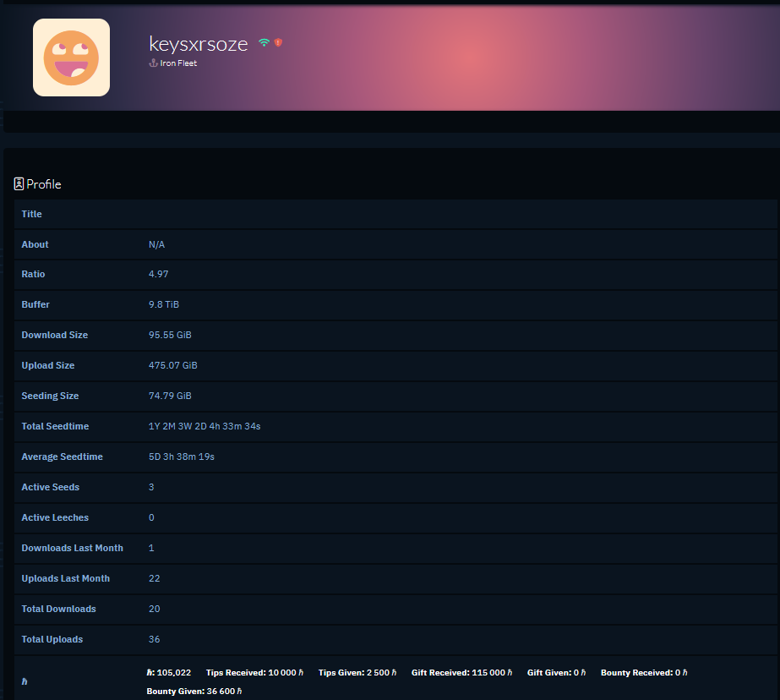Click the anchor icon beside Iron Fleet
The image size is (780, 700).
click(x=153, y=63)
